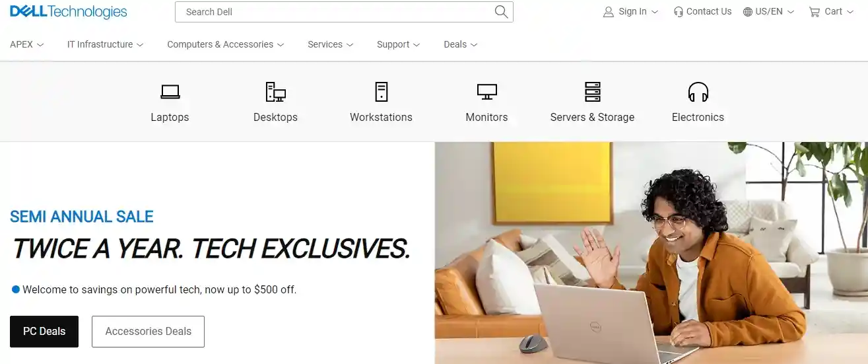This screenshot has height=364, width=868.
Task: Click the PC Deals button
Action: coord(44,332)
